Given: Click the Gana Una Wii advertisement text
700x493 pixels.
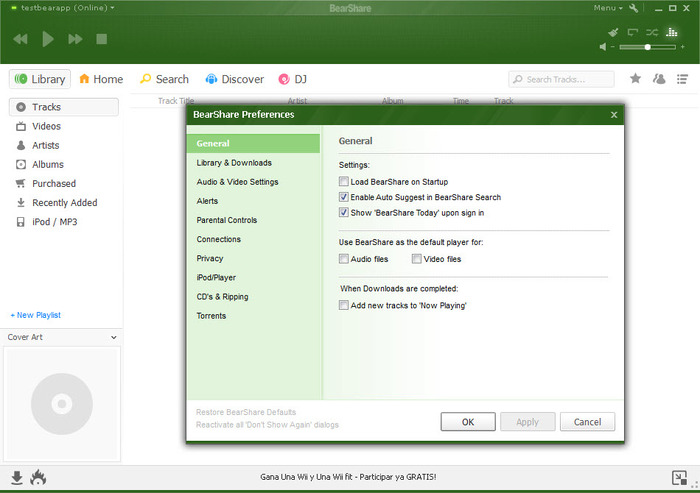Looking at the screenshot, I should point(348,477).
